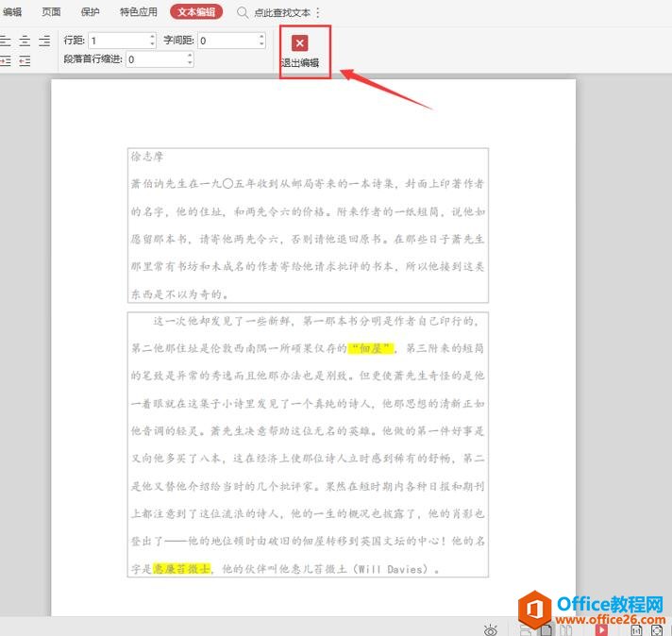Click line 东西是不以为奇的。
This screenshot has width=672, height=636.
coord(179,294)
